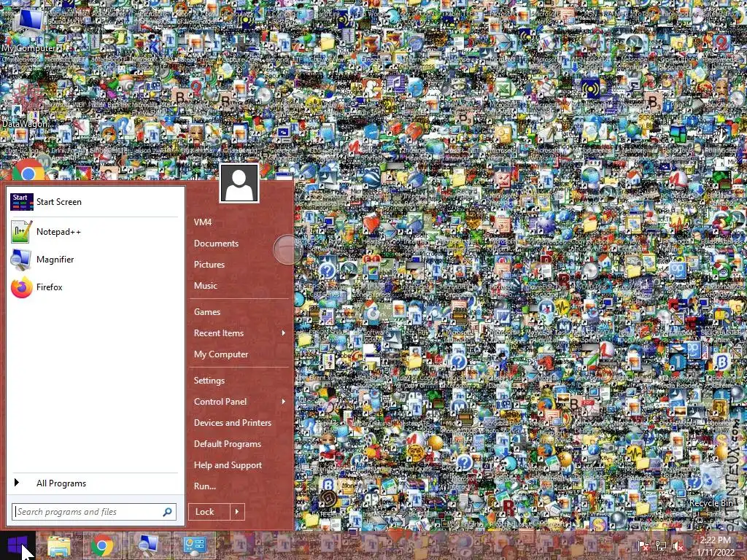Expand the Recent Items submenu arrow
Image resolution: width=747 pixels, height=560 pixels.
[x=284, y=332]
